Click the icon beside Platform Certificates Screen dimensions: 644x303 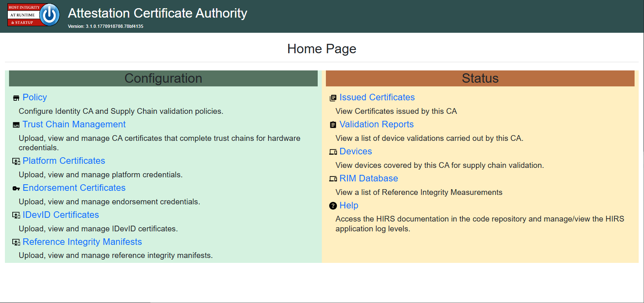click(x=16, y=161)
